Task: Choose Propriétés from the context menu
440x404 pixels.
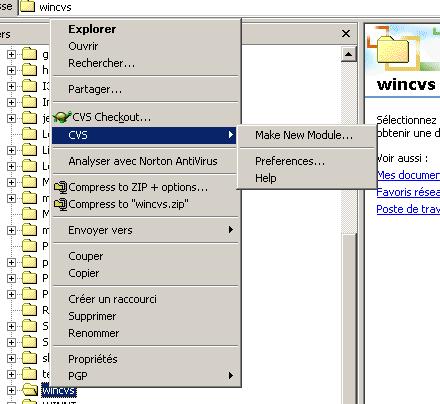Action: point(93,359)
